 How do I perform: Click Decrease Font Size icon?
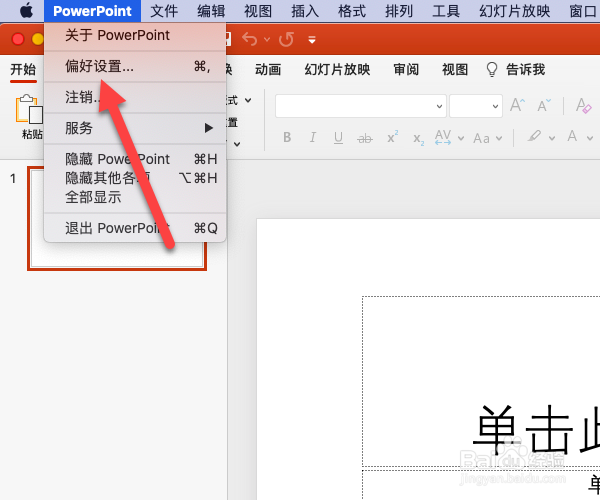pos(544,105)
